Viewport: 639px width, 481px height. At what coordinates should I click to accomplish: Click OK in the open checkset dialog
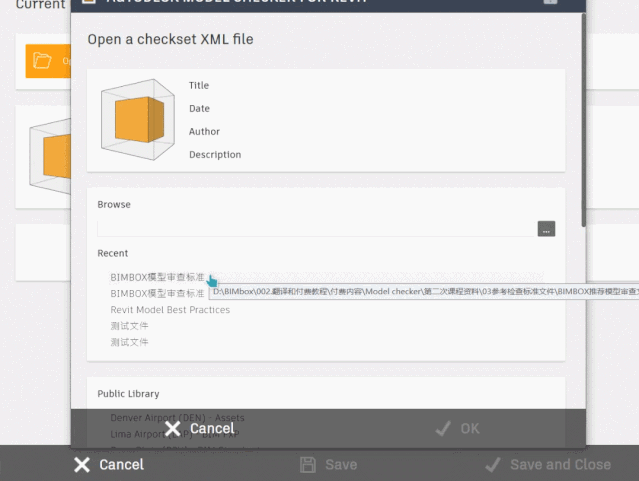pos(457,428)
